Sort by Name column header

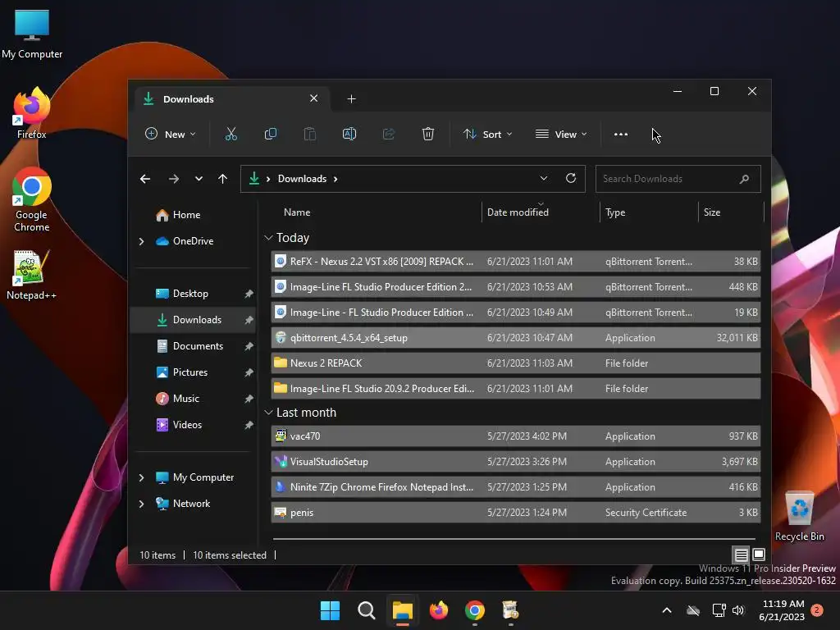pos(297,212)
